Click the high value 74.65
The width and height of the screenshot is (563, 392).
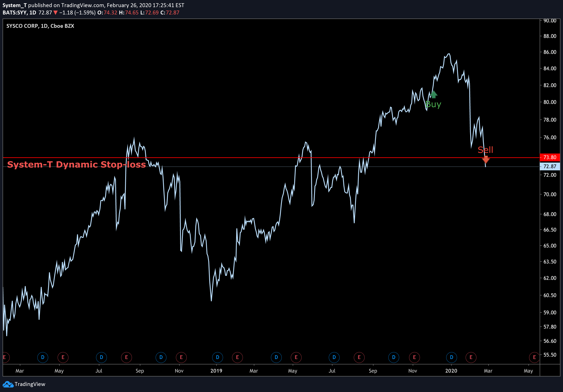tap(132, 13)
